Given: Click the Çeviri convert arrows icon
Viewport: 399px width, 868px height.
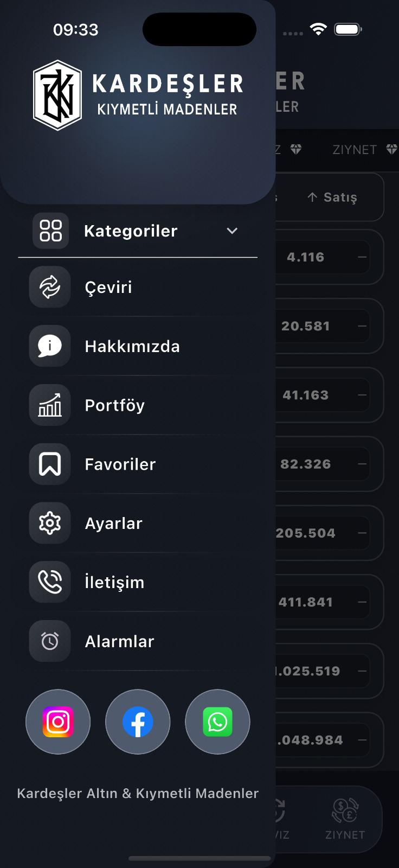Looking at the screenshot, I should pos(50,287).
